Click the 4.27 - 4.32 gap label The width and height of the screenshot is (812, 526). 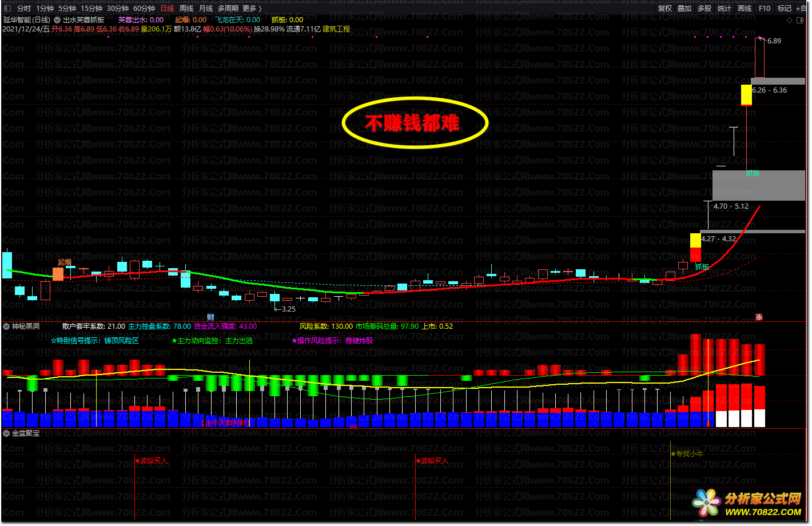point(719,239)
